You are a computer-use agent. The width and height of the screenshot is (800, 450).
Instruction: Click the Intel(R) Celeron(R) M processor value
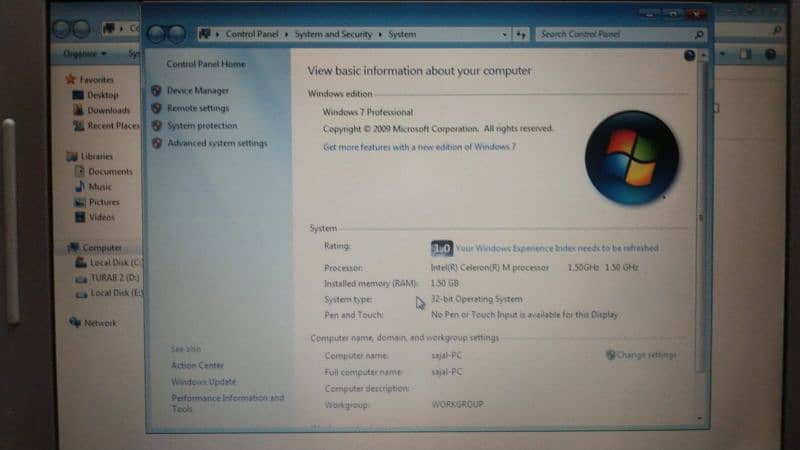490,267
